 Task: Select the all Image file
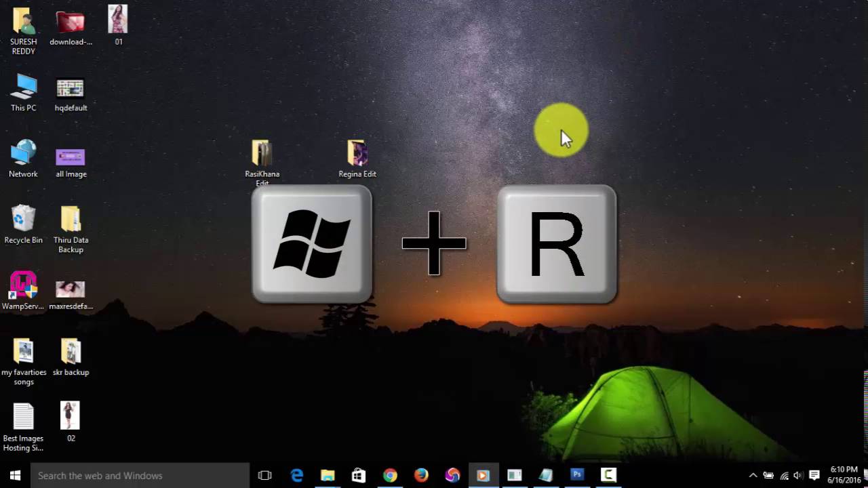point(71,163)
